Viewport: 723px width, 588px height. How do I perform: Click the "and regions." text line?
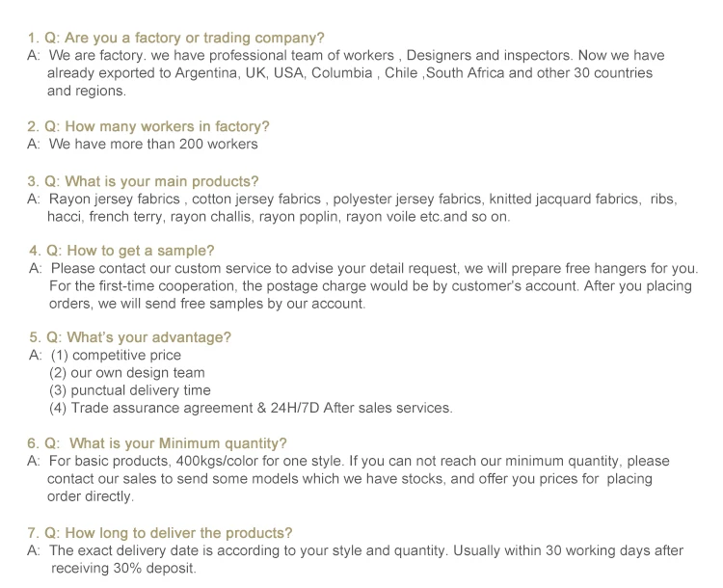pyautogui.click(x=87, y=91)
